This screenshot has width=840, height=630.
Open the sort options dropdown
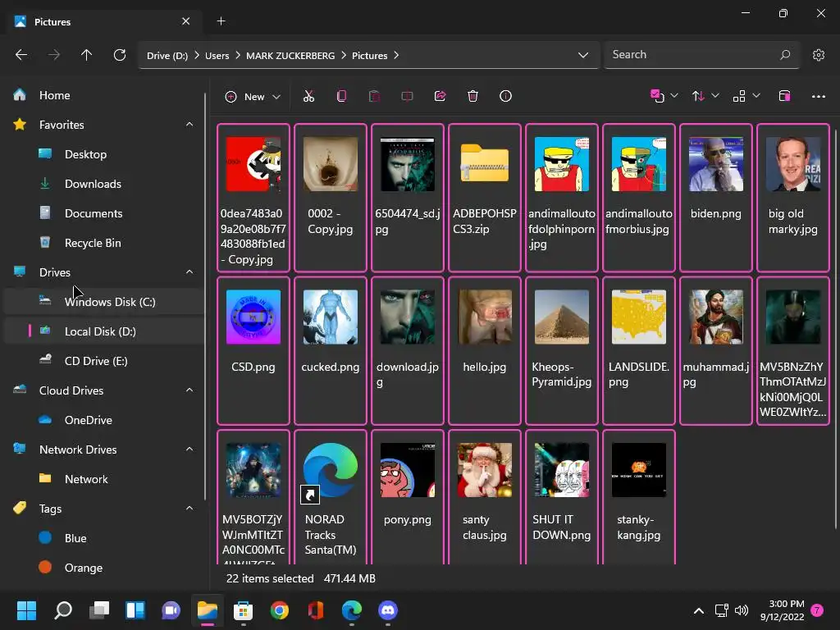(x=705, y=97)
